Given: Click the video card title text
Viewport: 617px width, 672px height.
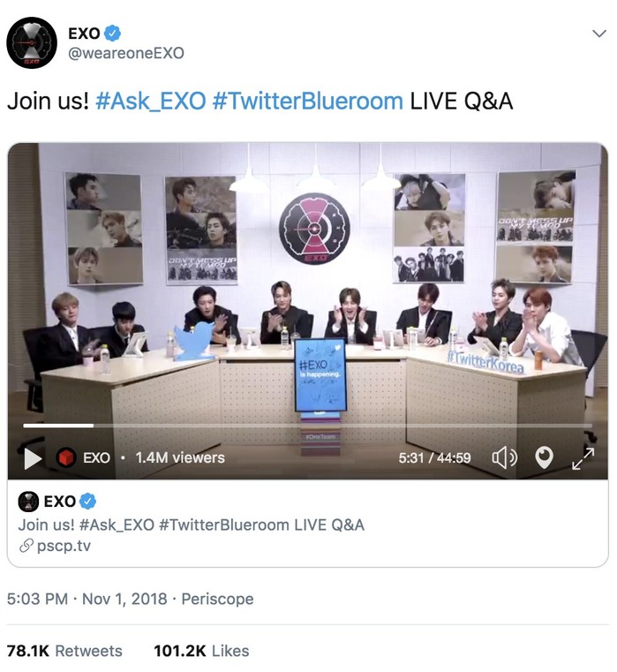Looking at the screenshot, I should pos(191,525).
